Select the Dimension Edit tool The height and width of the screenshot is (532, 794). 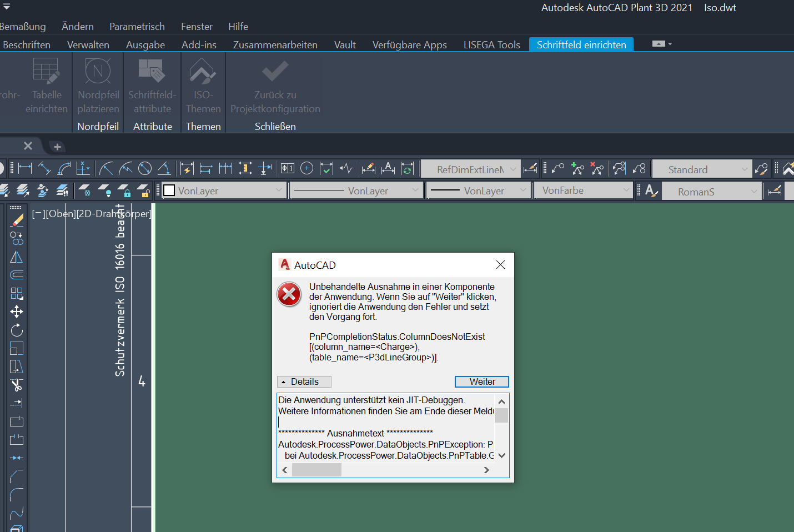[368, 168]
